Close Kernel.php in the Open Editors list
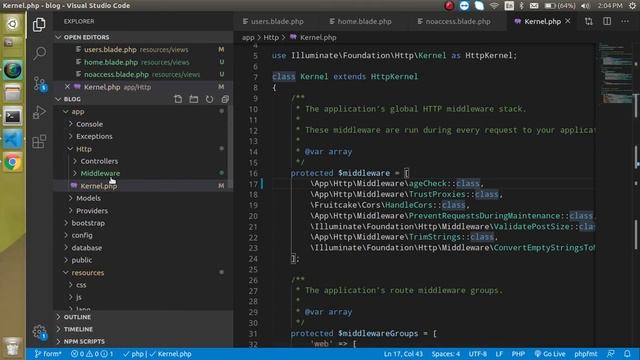Screen dimensions: 640x360 pyautogui.click(x=67, y=87)
